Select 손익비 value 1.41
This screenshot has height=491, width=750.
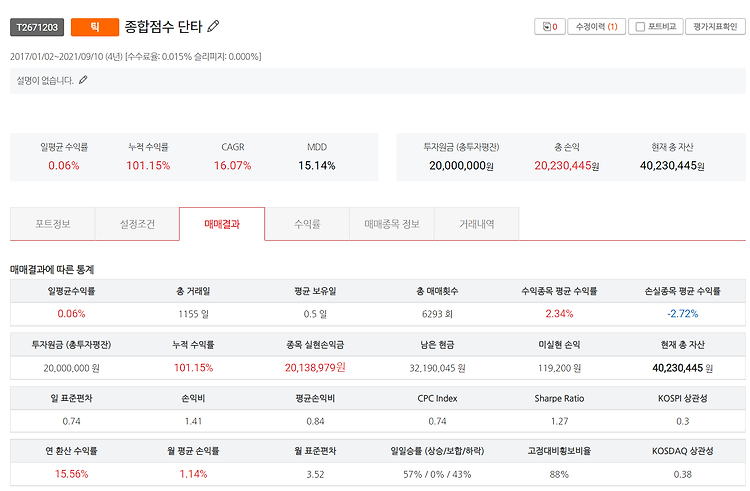194,421
